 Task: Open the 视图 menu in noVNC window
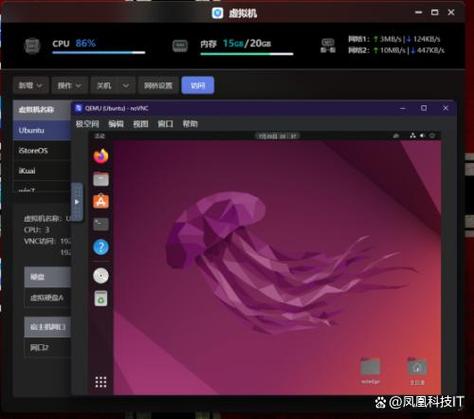141,124
